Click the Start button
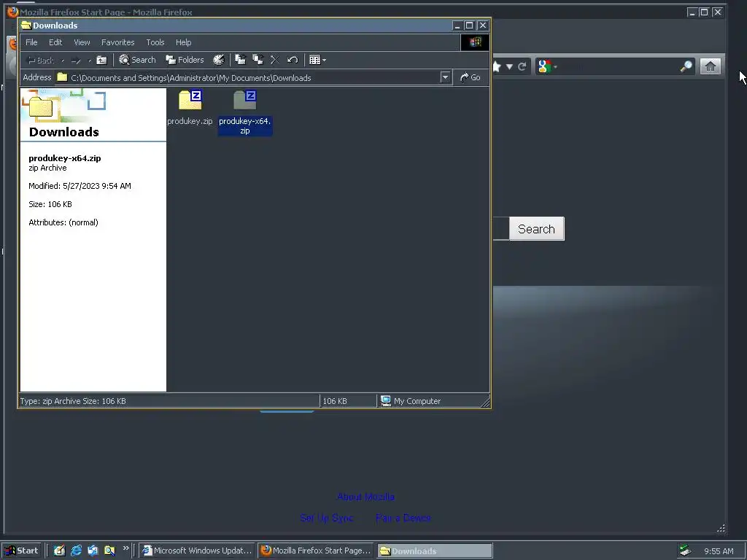Screen dimensions: 747x560 [21, 551]
